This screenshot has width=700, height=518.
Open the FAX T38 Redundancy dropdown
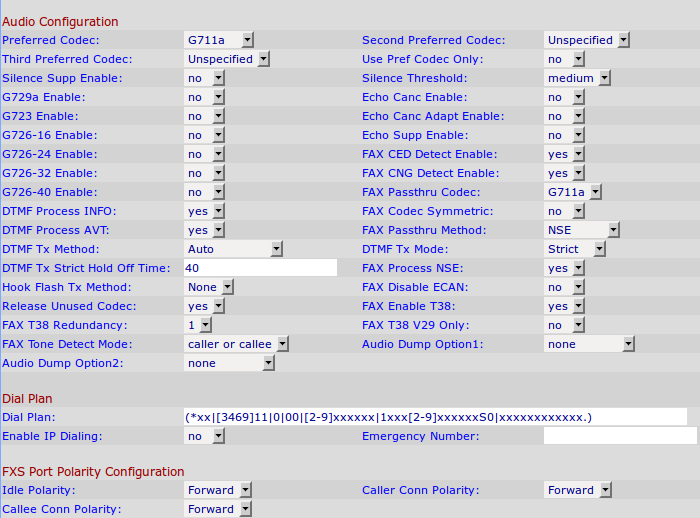pos(198,325)
